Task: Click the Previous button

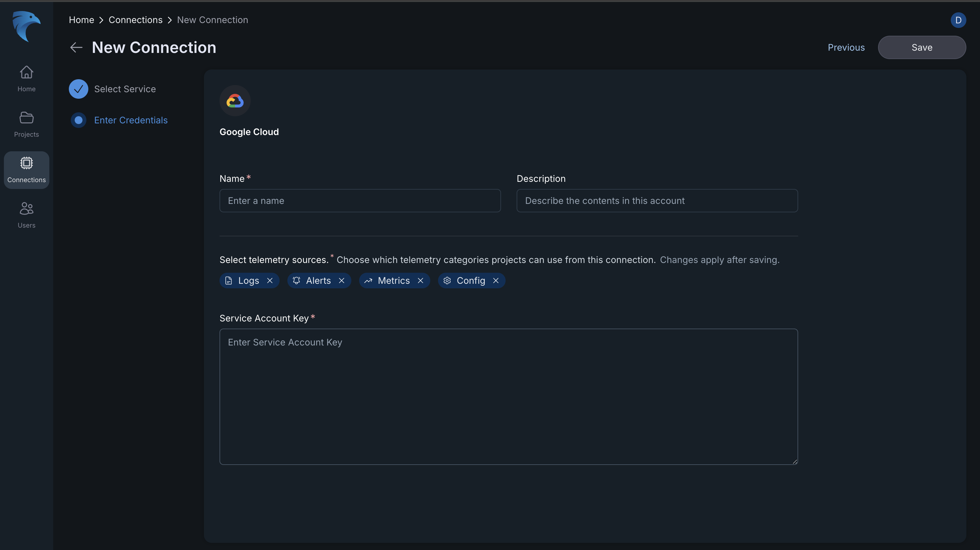Action: [846, 47]
